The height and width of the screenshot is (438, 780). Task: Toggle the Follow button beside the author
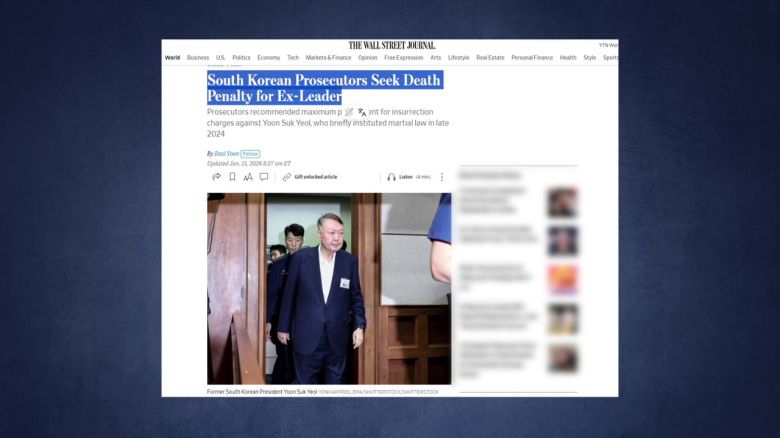(250, 154)
